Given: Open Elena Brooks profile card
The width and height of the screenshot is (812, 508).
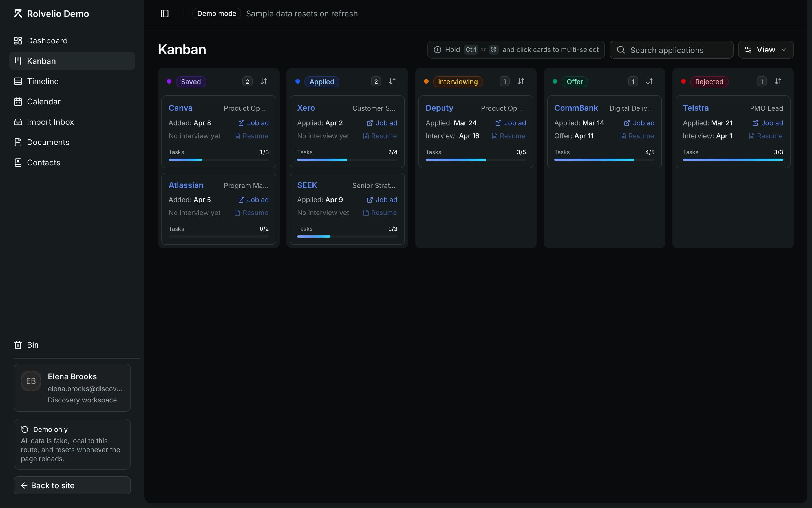Looking at the screenshot, I should (x=72, y=388).
